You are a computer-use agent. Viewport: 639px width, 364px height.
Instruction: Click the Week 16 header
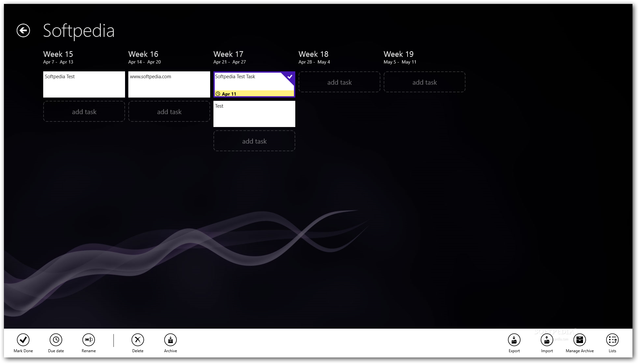(143, 54)
